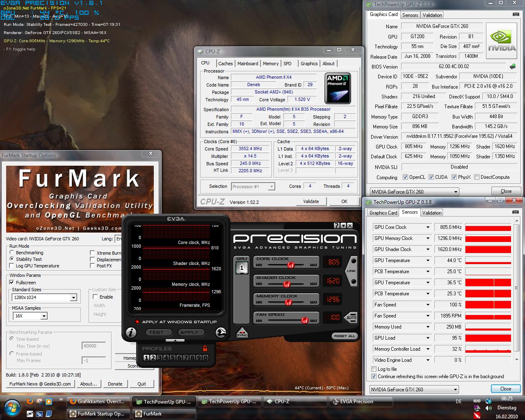Click the AMD Phenom II logo in CPU-Z
Screen dimensions: 525x420
click(338, 88)
